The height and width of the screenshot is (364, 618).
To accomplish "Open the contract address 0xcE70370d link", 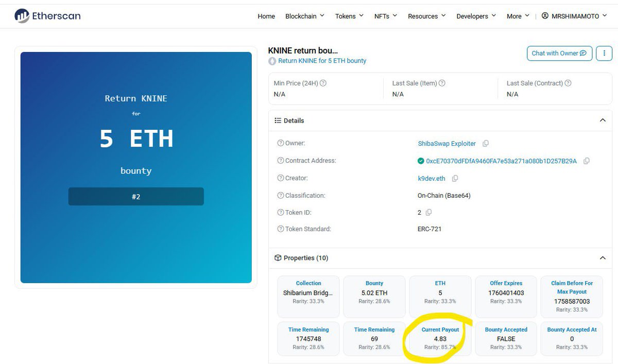I will [x=502, y=161].
